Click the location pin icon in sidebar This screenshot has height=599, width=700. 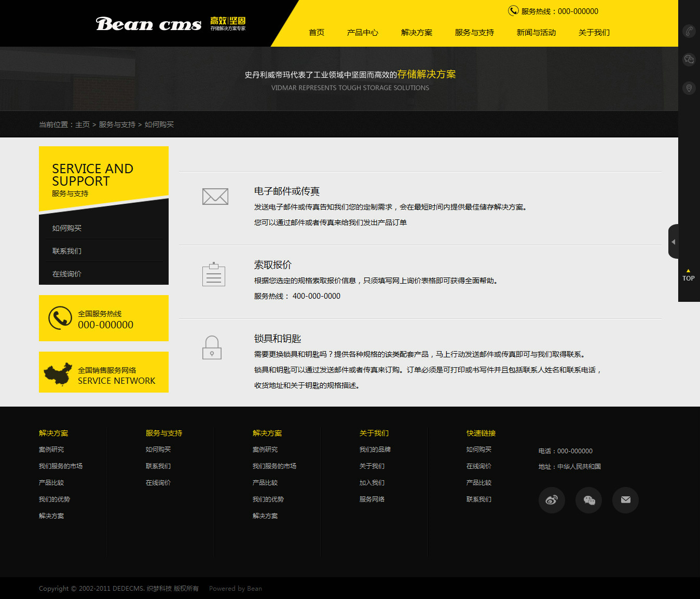tap(689, 88)
